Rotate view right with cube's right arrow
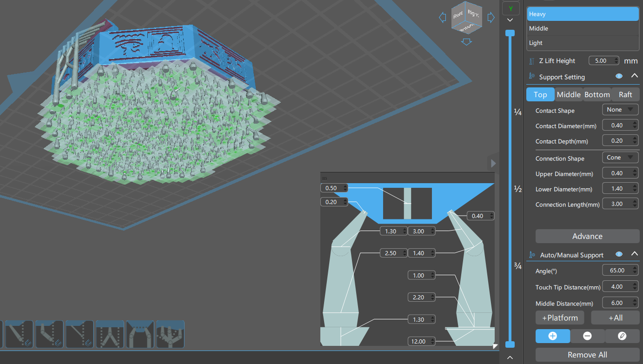This screenshot has height=364, width=643. click(x=491, y=18)
